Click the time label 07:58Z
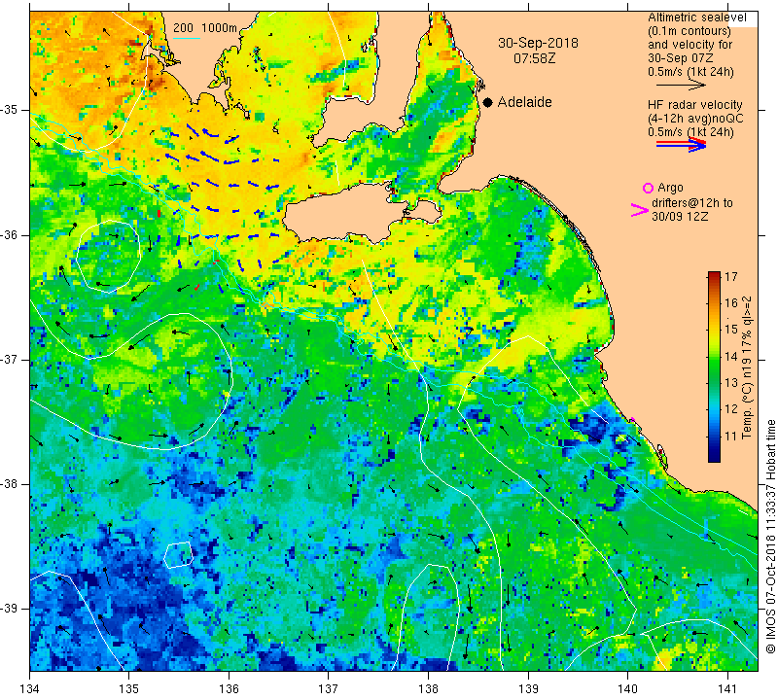Viewport: 778px width, 700px height. point(534,58)
